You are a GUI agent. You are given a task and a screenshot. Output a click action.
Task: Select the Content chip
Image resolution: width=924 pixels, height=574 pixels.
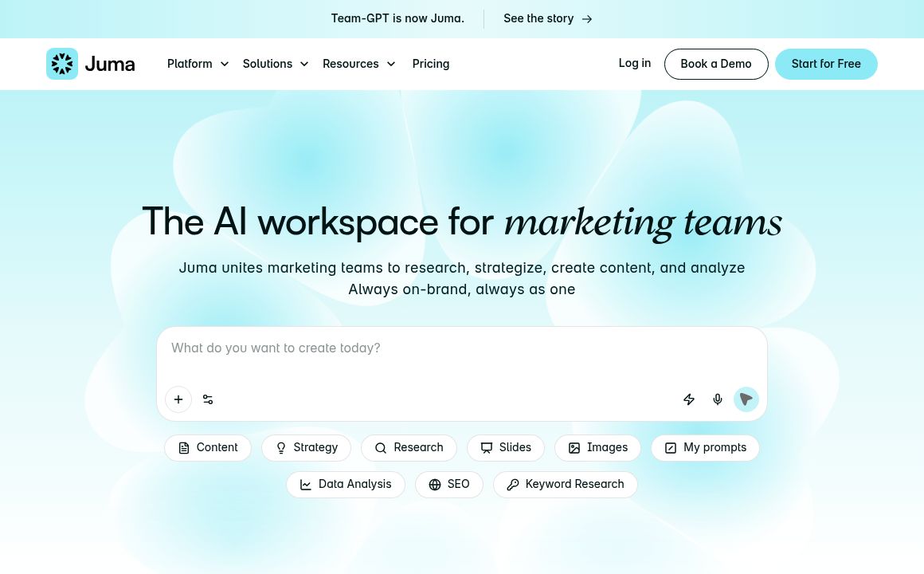pyautogui.click(x=208, y=448)
